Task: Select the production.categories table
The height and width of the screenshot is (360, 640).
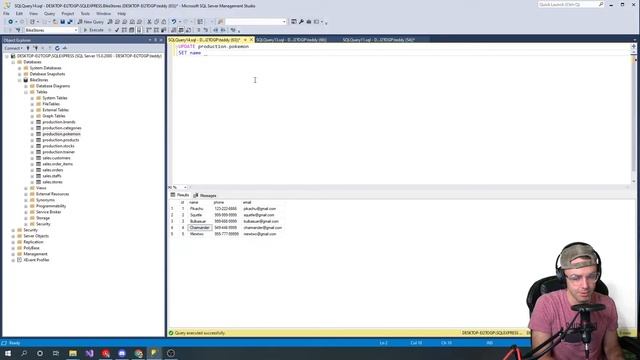Action: [62, 128]
